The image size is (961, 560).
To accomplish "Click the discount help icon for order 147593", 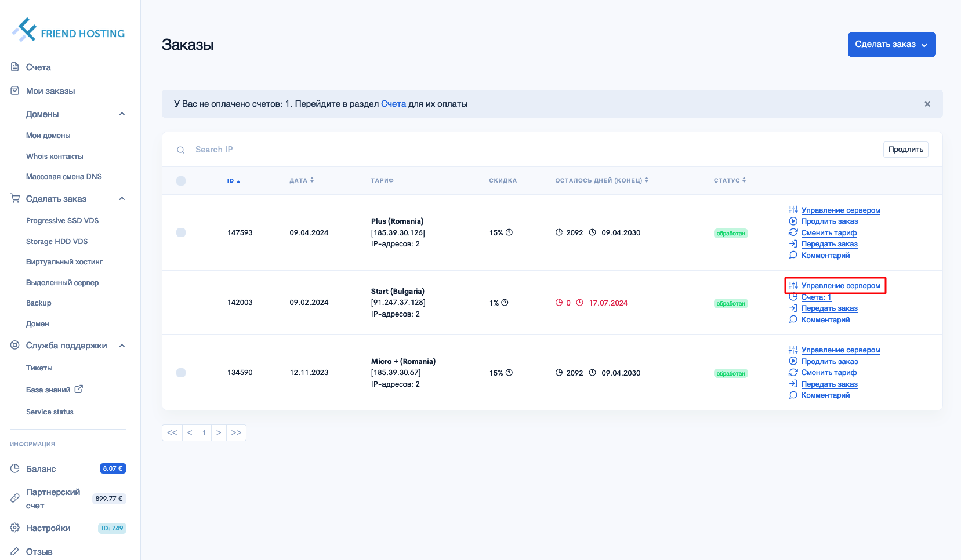I will coord(509,232).
